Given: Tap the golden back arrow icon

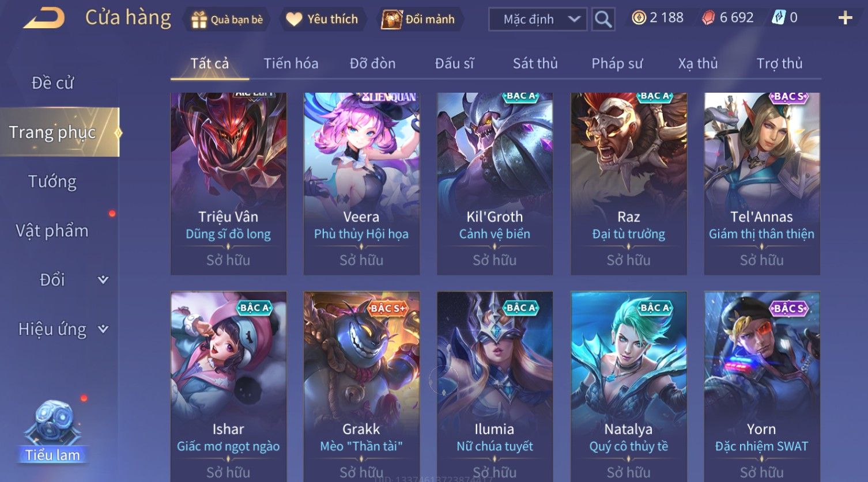Looking at the screenshot, I should tap(44, 18).
